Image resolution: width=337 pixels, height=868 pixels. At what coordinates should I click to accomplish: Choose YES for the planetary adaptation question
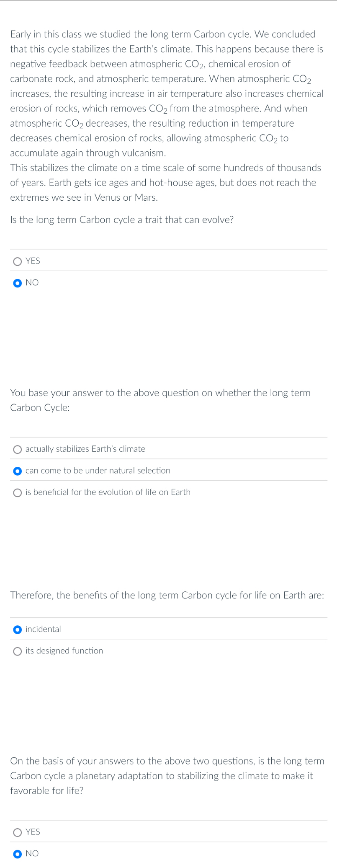18,832
